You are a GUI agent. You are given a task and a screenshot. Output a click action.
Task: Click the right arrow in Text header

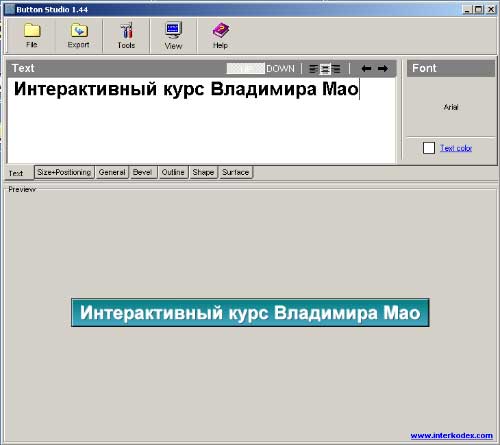383,69
